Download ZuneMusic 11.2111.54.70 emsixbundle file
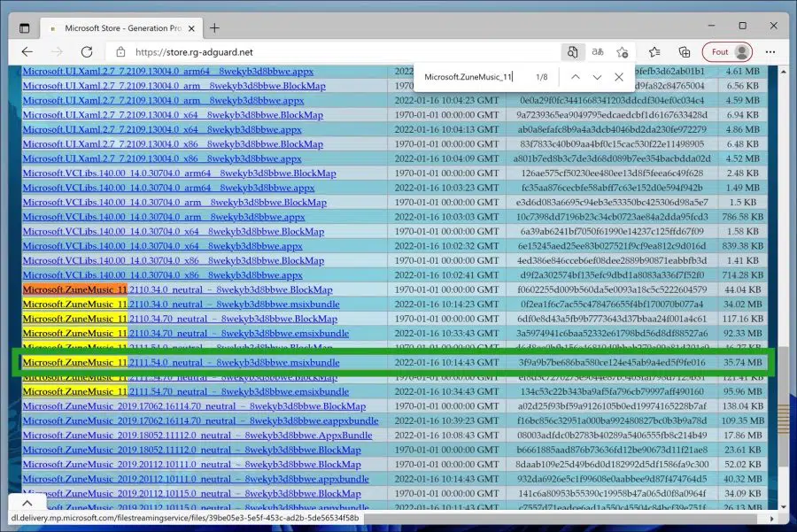797x532 pixels. [x=186, y=392]
